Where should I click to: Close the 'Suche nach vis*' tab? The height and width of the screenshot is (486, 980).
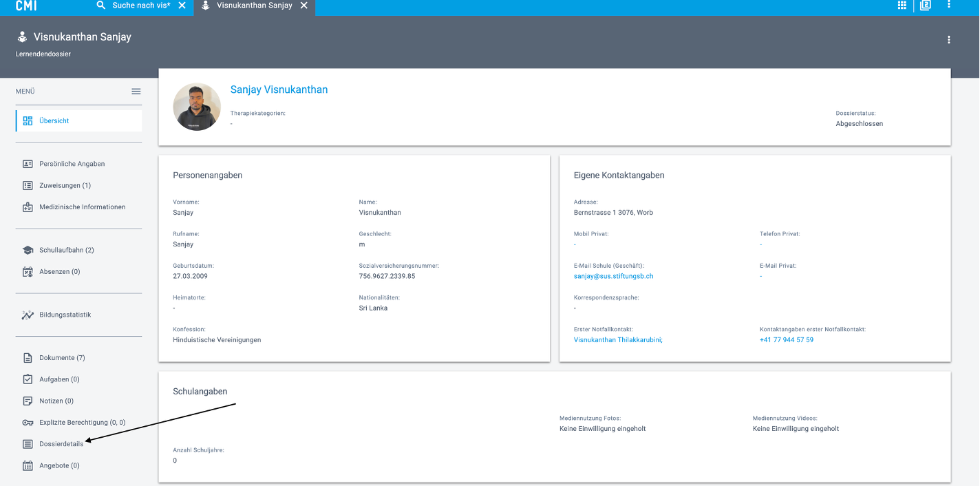tap(182, 6)
